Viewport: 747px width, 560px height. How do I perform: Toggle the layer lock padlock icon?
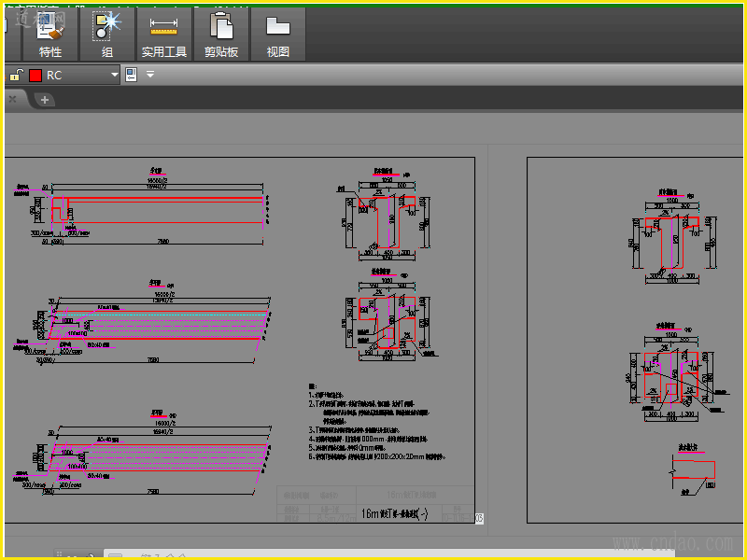(x=16, y=75)
